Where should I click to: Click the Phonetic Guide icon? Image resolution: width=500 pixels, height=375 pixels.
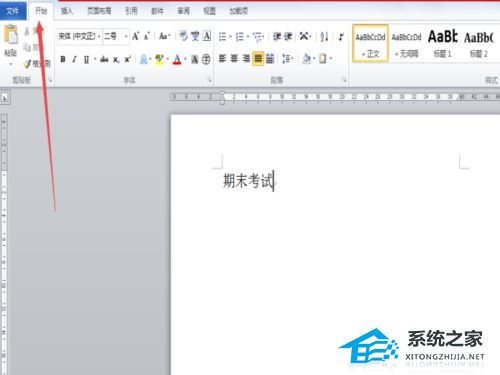point(195,36)
